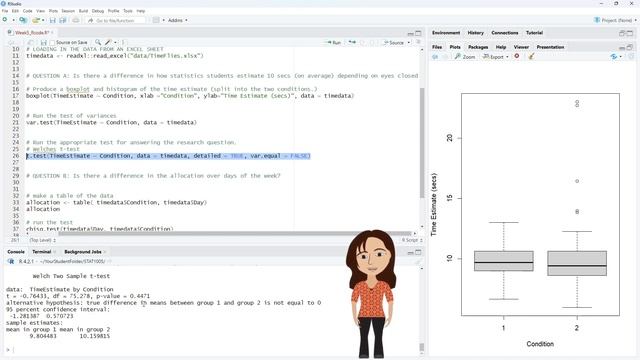The image size is (640, 360).
Task: Open the workspace panes grid icon
Action: [x=156, y=20]
